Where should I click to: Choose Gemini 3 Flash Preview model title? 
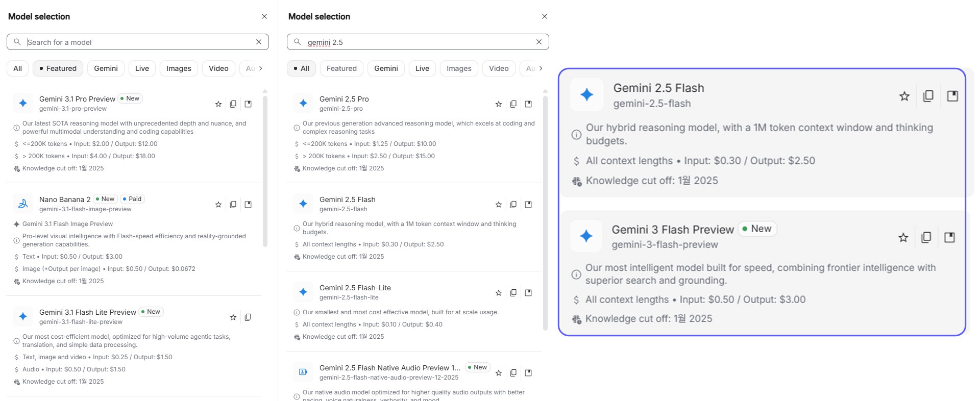pos(673,230)
